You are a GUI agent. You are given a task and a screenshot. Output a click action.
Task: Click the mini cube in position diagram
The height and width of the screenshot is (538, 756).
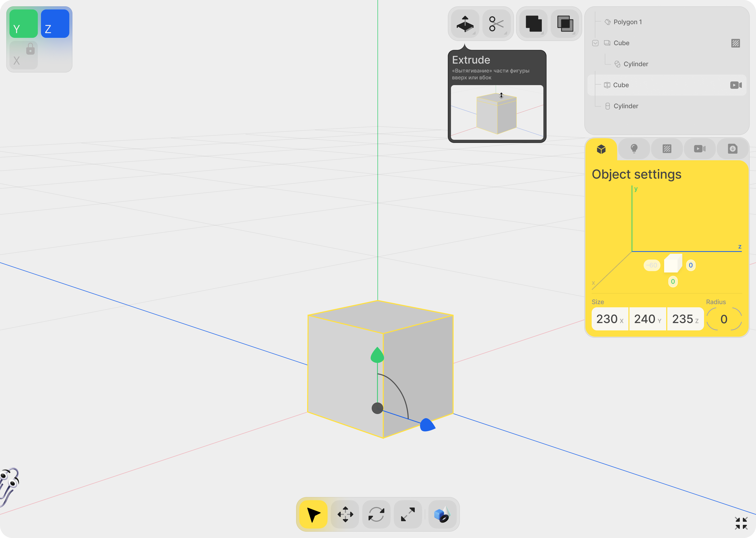(x=673, y=263)
